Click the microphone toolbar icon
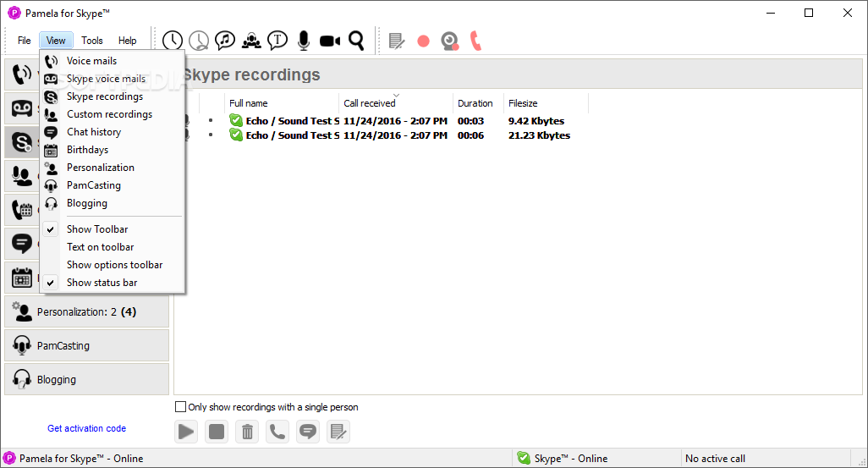868x468 pixels. point(304,41)
